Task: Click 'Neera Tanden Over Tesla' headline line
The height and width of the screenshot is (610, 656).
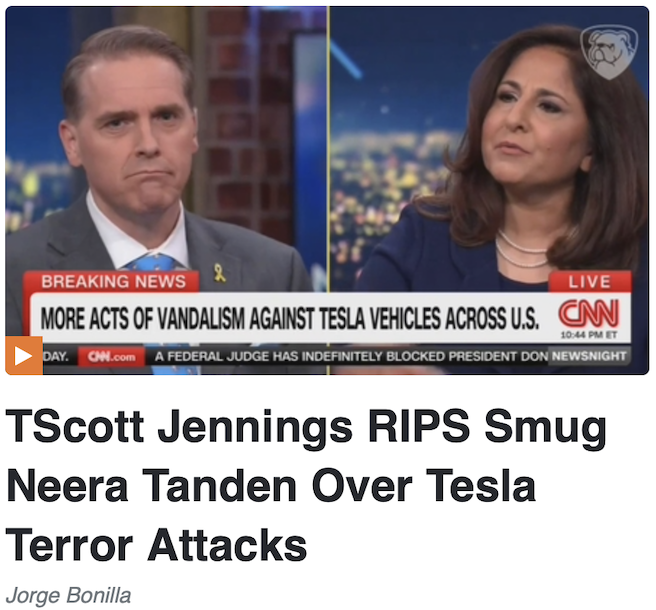Action: pos(271,486)
